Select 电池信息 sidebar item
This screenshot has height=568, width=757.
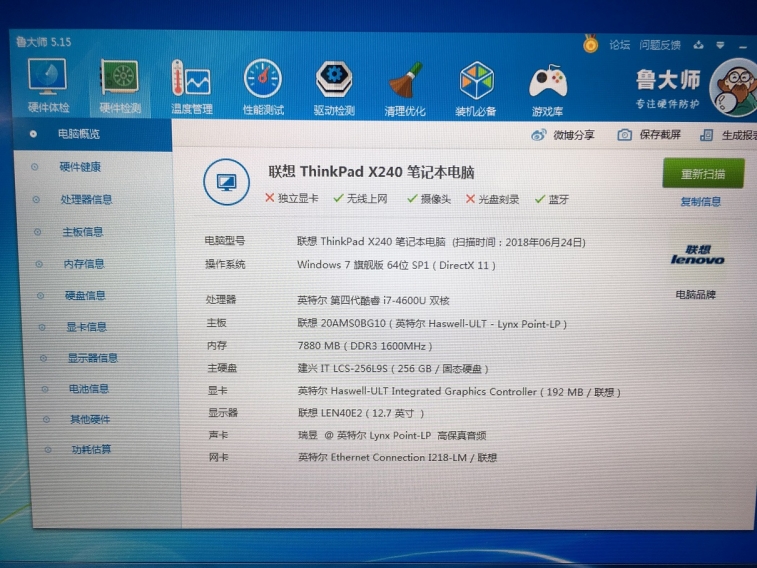click(89, 388)
